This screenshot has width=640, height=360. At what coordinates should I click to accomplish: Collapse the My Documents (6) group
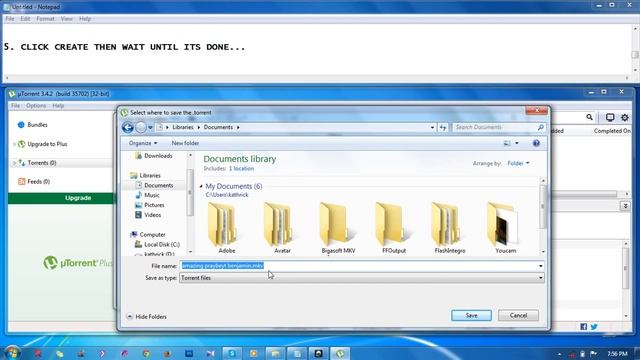pyautogui.click(x=201, y=186)
